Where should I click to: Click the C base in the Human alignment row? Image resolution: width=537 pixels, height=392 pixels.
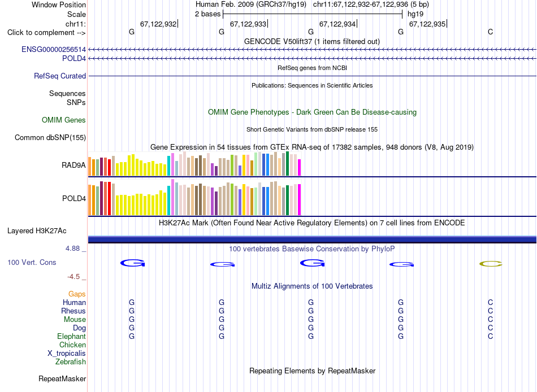pyautogui.click(x=491, y=302)
